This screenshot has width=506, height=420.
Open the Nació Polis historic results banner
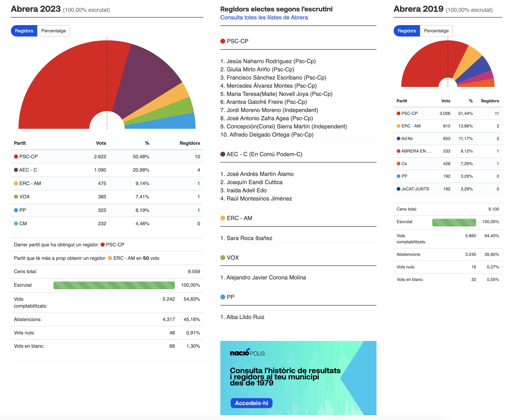tap(298, 378)
